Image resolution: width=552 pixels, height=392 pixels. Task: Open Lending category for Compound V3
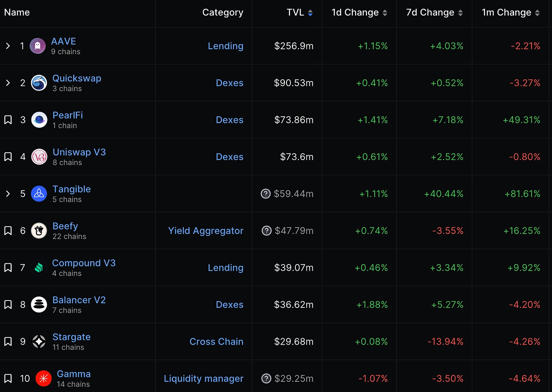(226, 268)
